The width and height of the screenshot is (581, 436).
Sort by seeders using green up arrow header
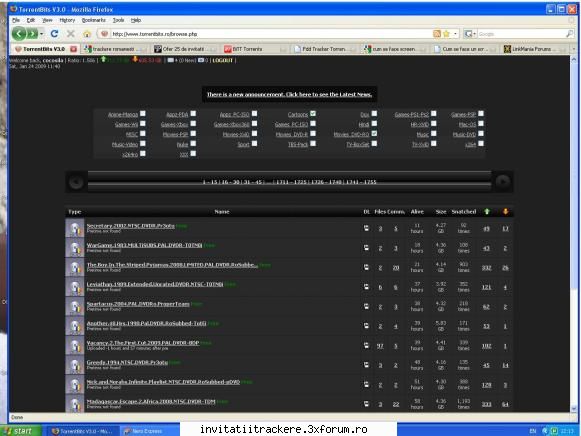[487, 212]
